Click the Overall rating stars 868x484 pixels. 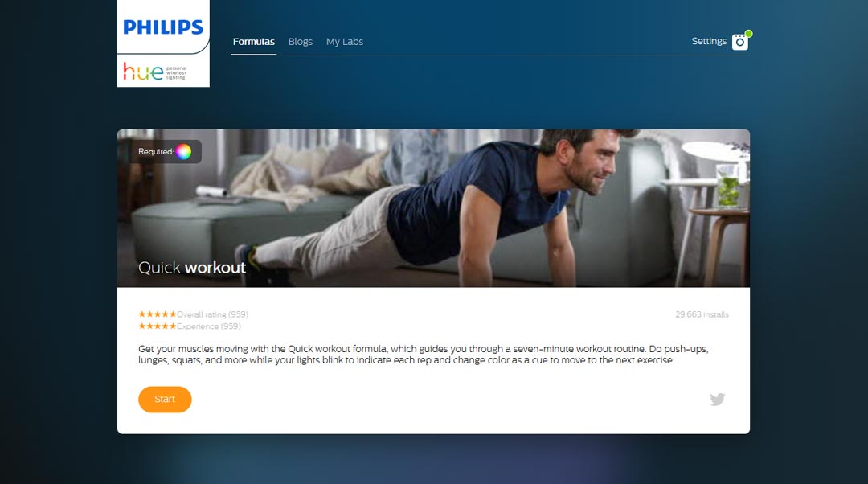click(x=158, y=314)
